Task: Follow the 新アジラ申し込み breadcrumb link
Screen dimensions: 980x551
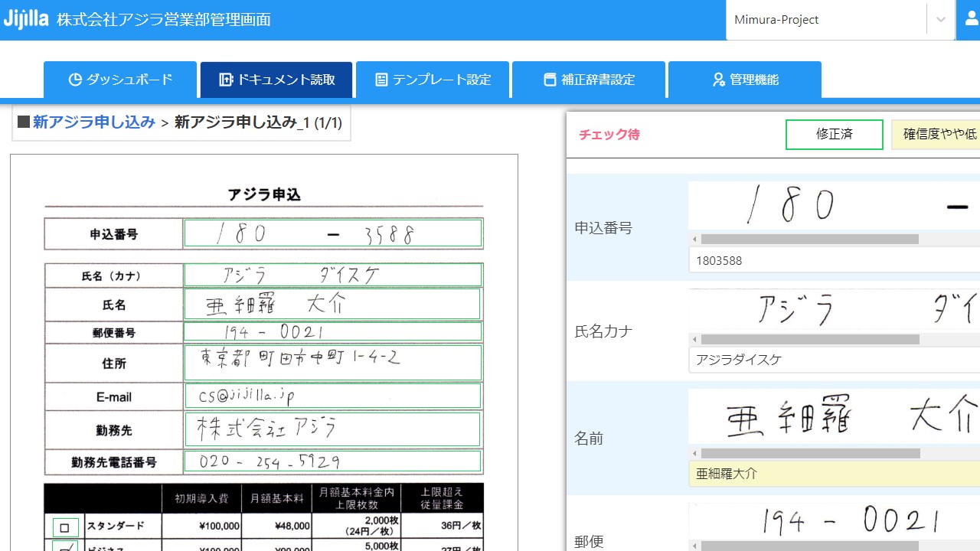Action: [x=93, y=122]
